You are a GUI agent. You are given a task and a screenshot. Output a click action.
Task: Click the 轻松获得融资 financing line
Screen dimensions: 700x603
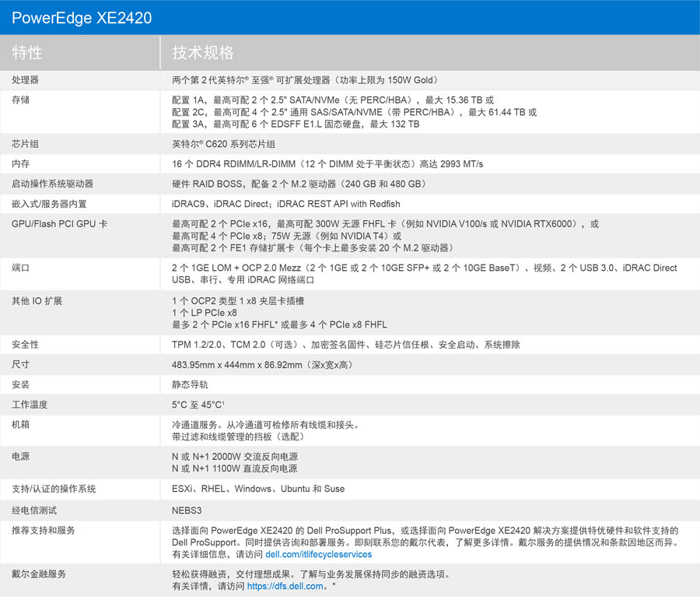tap(311, 574)
